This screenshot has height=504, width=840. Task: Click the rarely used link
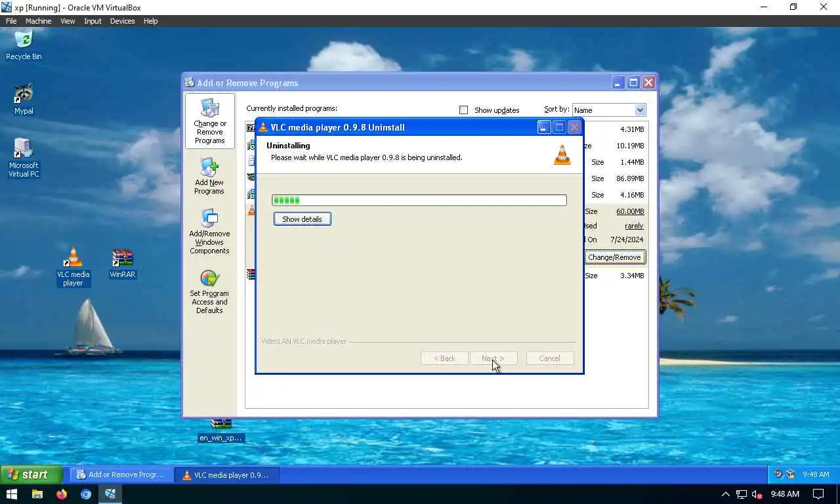click(634, 226)
